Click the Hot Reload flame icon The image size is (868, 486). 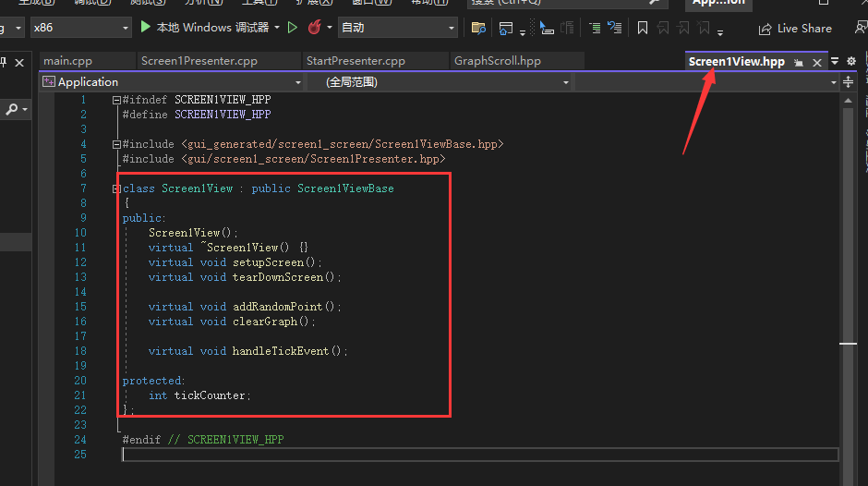(315, 27)
